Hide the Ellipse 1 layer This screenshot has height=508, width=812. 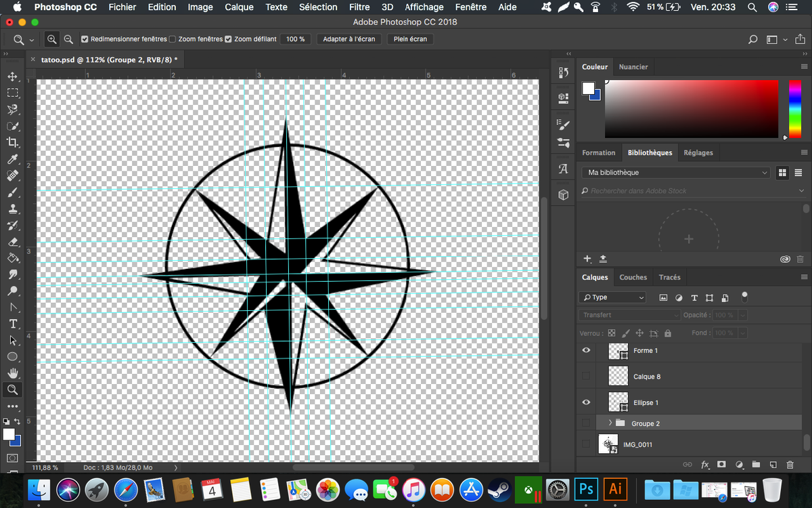(x=586, y=402)
